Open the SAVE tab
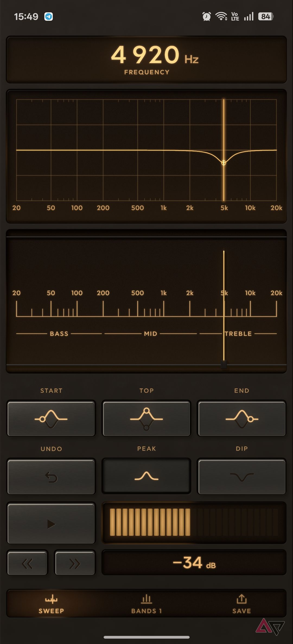This screenshot has height=644, width=293. tap(242, 604)
